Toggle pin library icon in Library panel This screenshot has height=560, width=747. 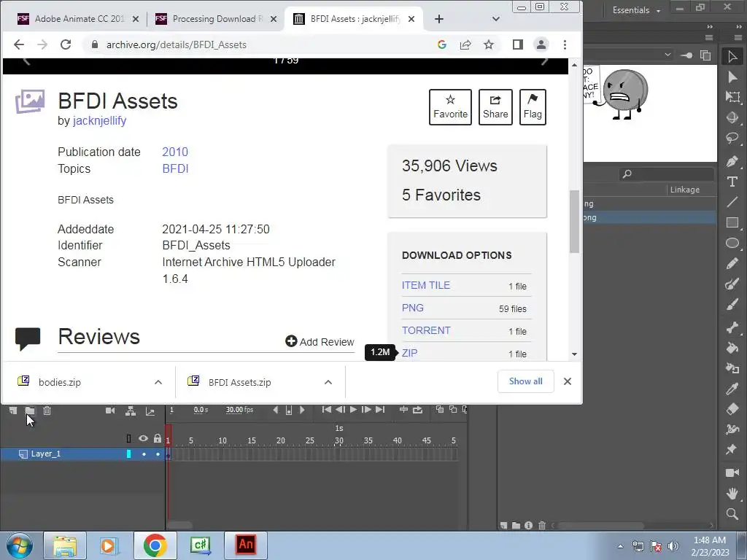click(x=686, y=55)
